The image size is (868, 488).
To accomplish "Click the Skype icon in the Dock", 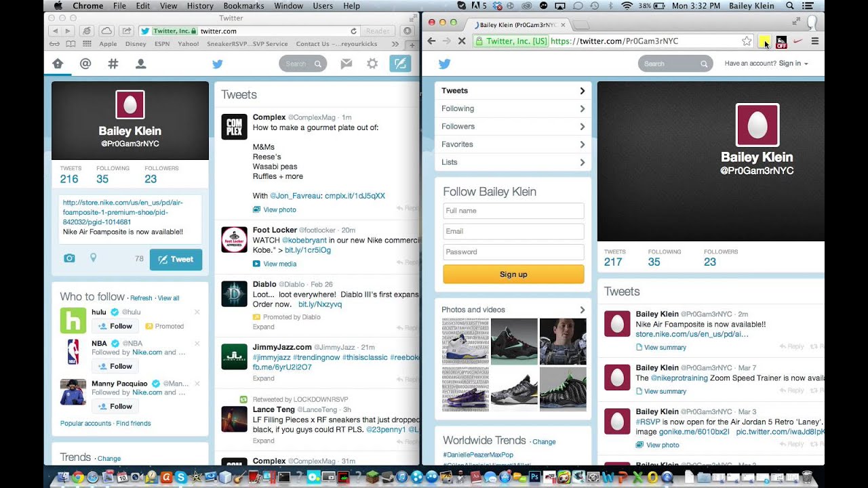I will click(x=180, y=477).
